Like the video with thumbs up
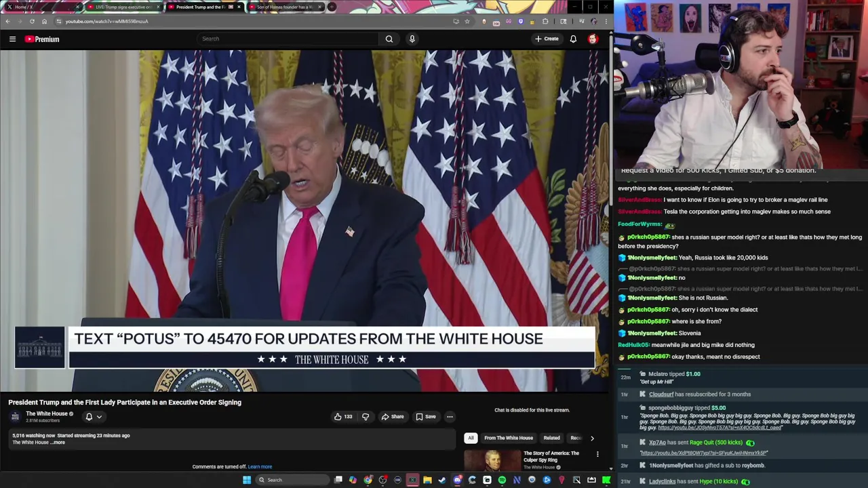The image size is (868, 488). (x=343, y=417)
